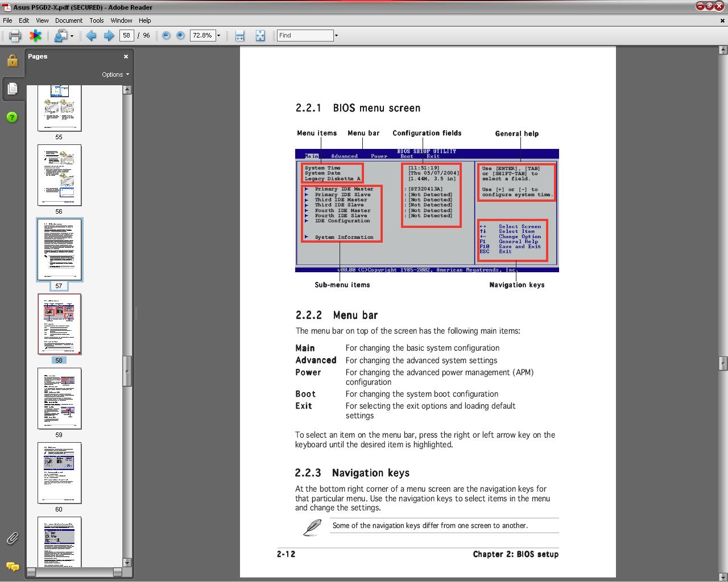
Task: Click the page number field showing 58
Action: pos(126,35)
